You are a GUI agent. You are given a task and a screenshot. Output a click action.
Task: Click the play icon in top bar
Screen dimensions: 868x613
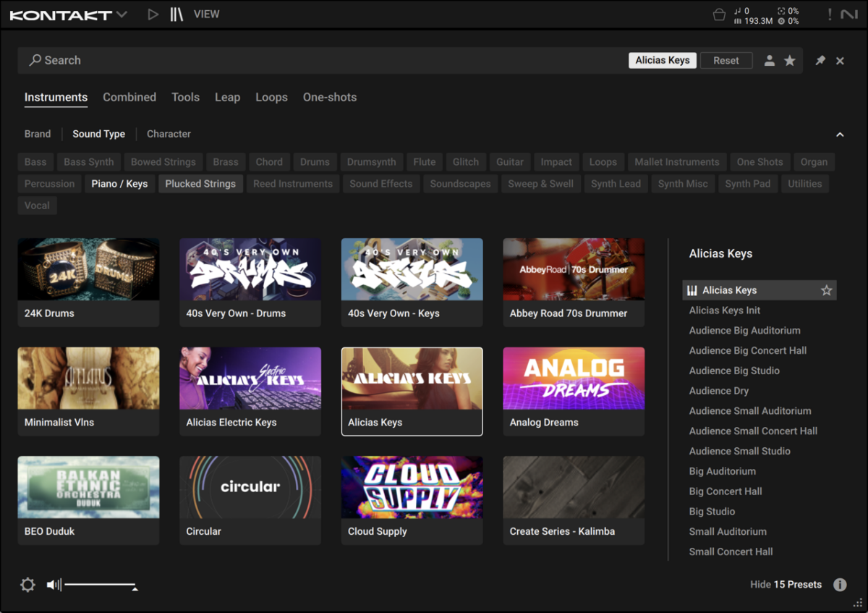(153, 14)
